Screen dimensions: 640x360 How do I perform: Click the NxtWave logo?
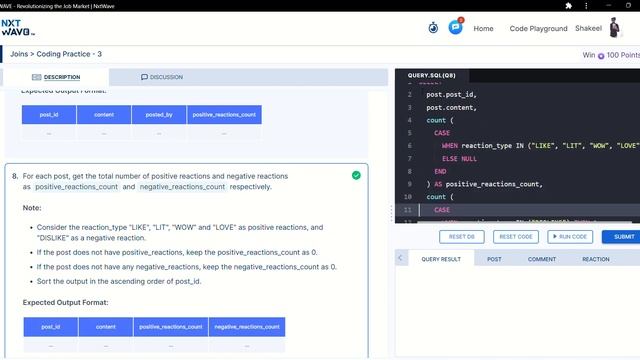tap(18, 28)
